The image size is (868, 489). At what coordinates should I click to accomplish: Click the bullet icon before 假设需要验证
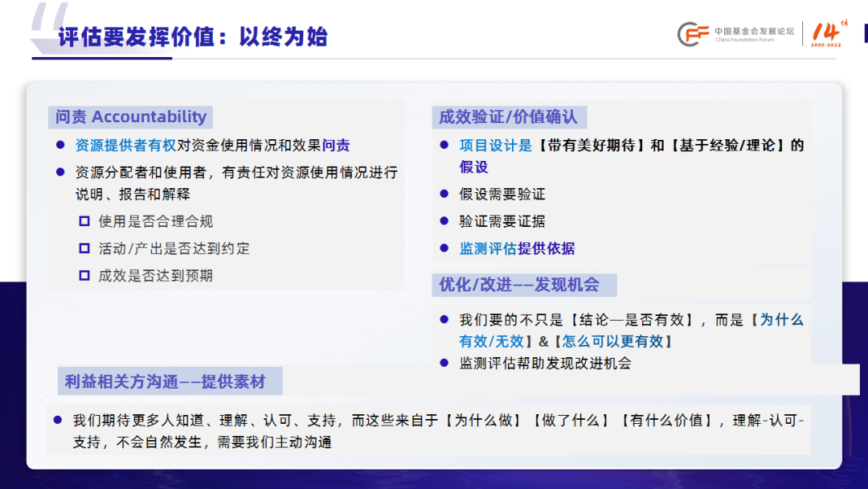tap(444, 194)
